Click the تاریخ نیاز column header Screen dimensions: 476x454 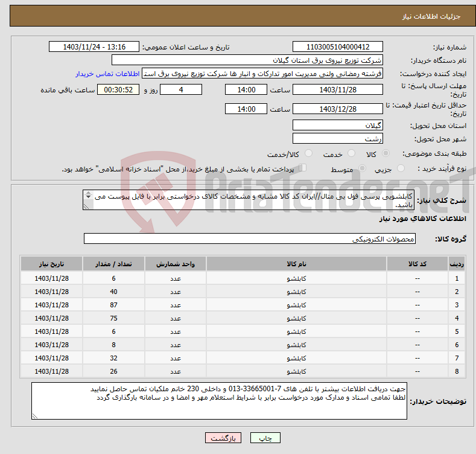52,264
